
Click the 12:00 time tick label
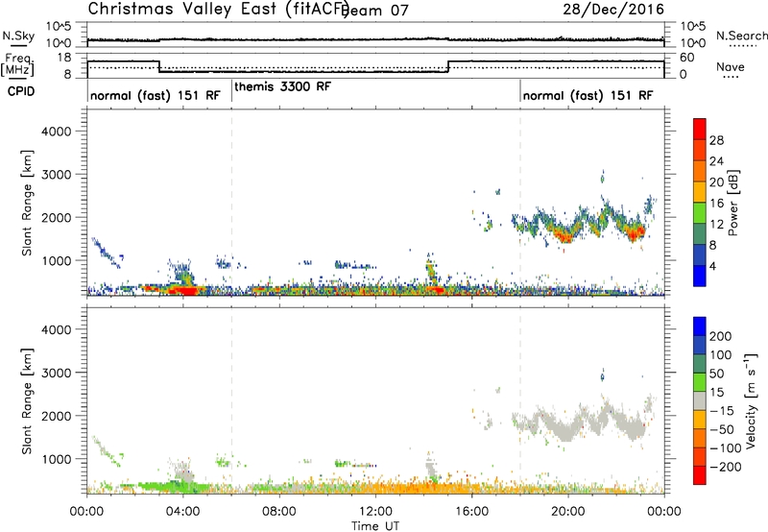[x=375, y=512]
